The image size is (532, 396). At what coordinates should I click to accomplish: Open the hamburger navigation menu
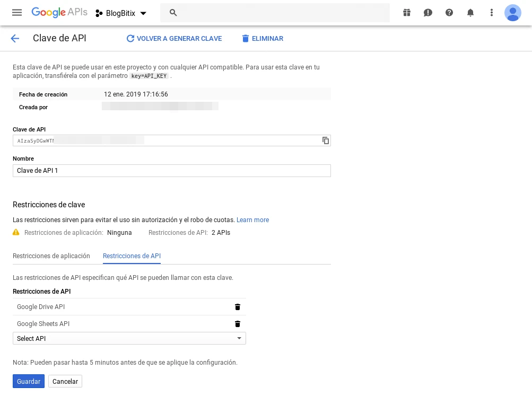pos(17,13)
